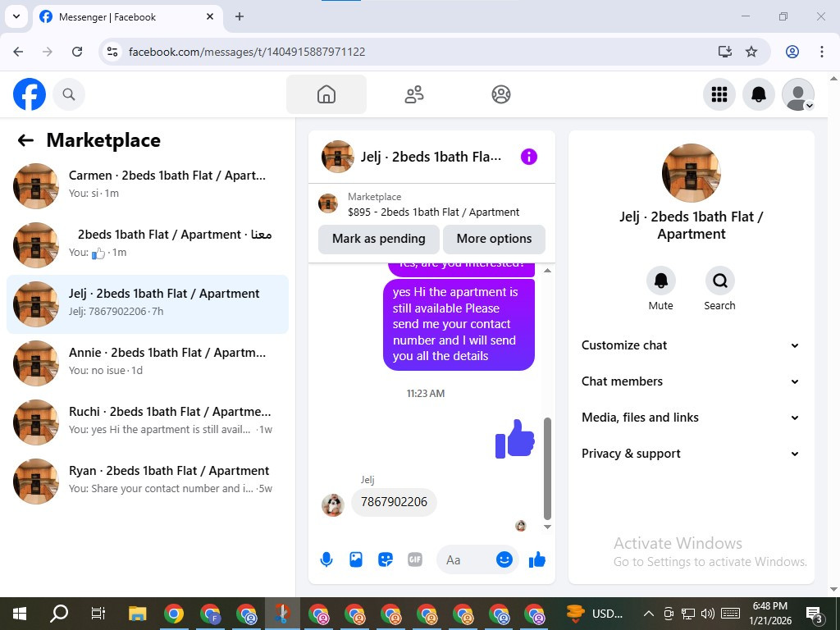This screenshot has width=840, height=630.
Task: Click the browser back arrow
Action: (x=18, y=52)
